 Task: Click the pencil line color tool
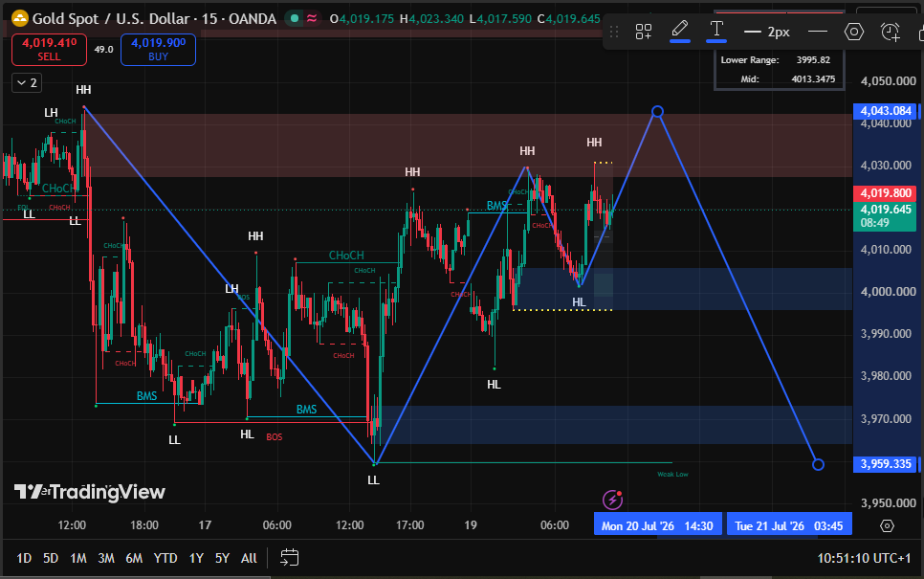(x=680, y=30)
